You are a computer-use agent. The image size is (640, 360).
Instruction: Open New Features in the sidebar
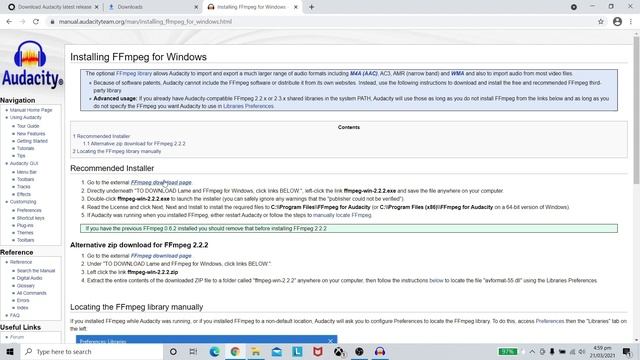[31, 134]
